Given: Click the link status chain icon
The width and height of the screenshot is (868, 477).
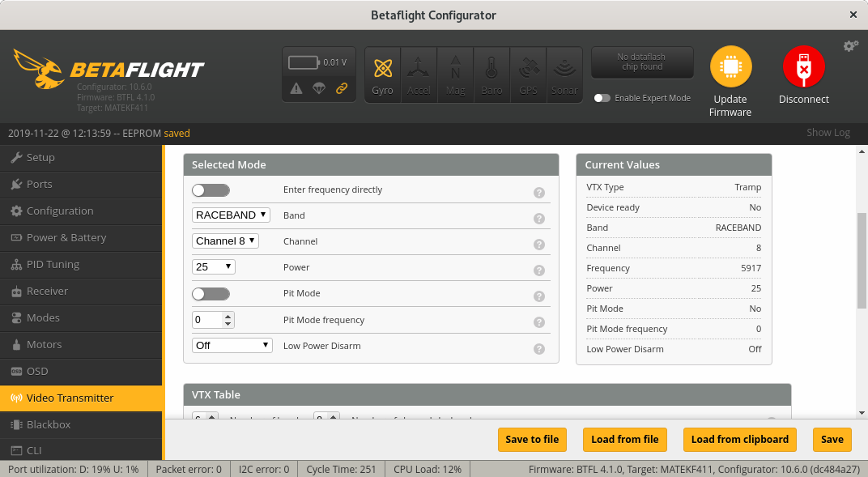Looking at the screenshot, I should click(x=342, y=88).
